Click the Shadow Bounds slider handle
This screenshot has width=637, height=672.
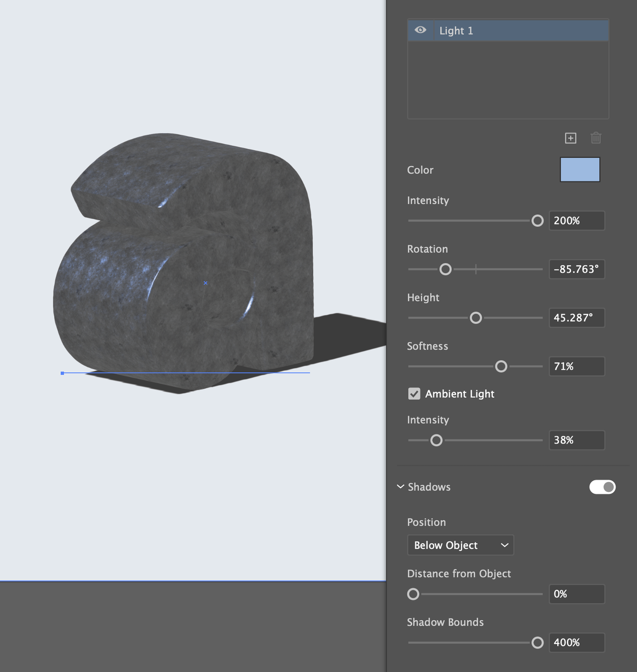tap(537, 643)
